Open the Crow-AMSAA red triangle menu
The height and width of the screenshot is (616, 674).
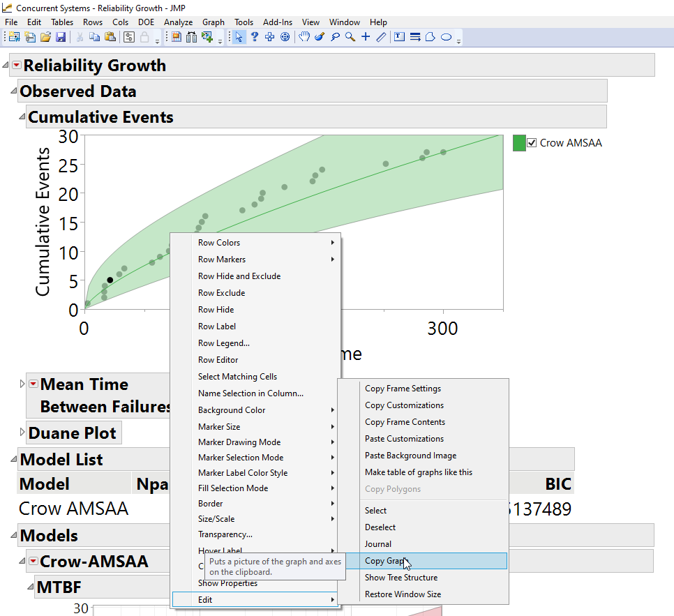[x=32, y=561]
